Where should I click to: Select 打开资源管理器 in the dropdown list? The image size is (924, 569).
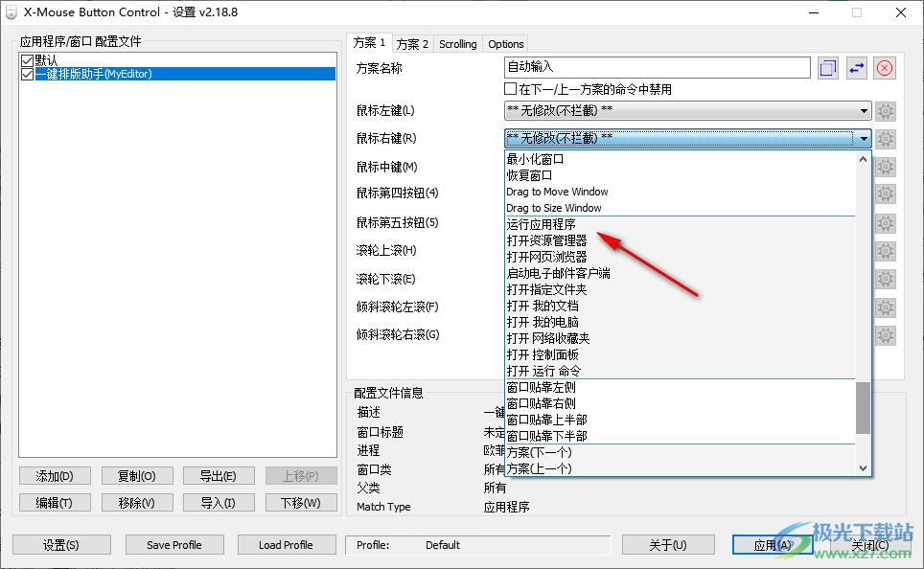[681, 240]
